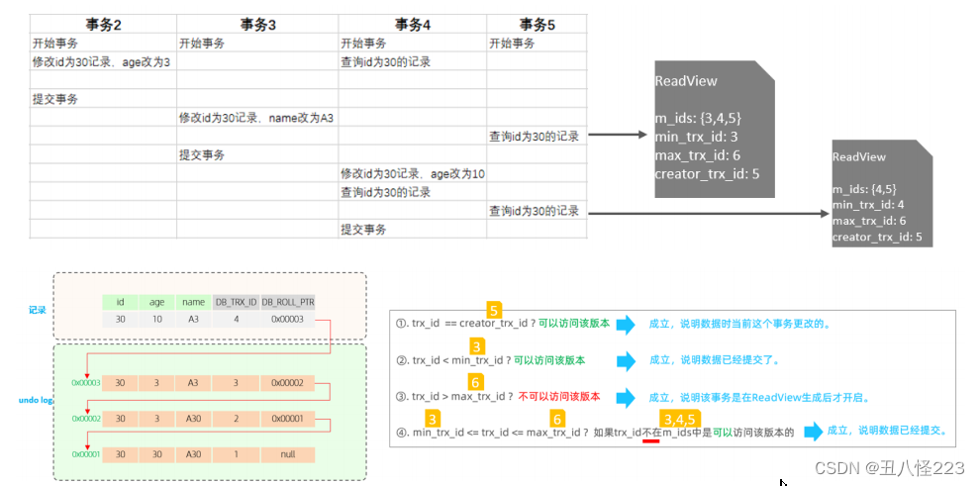Image resolution: width=980 pixels, height=486 pixels.
Task: Click the cell 'age改为3' in 事务2
Action: point(101,62)
